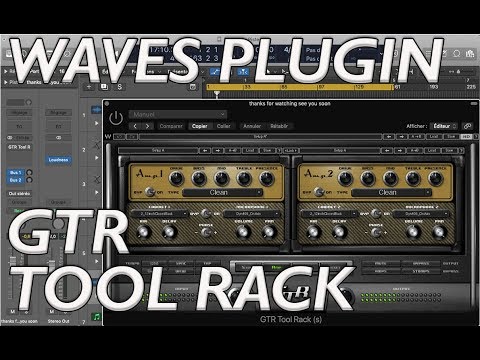Click the Loudness plugin slot

pos(58,160)
